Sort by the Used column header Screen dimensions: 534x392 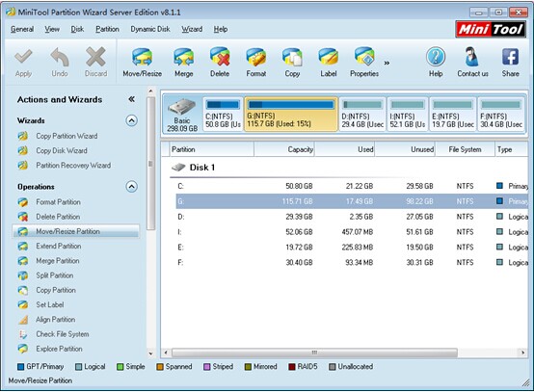[x=345, y=149]
